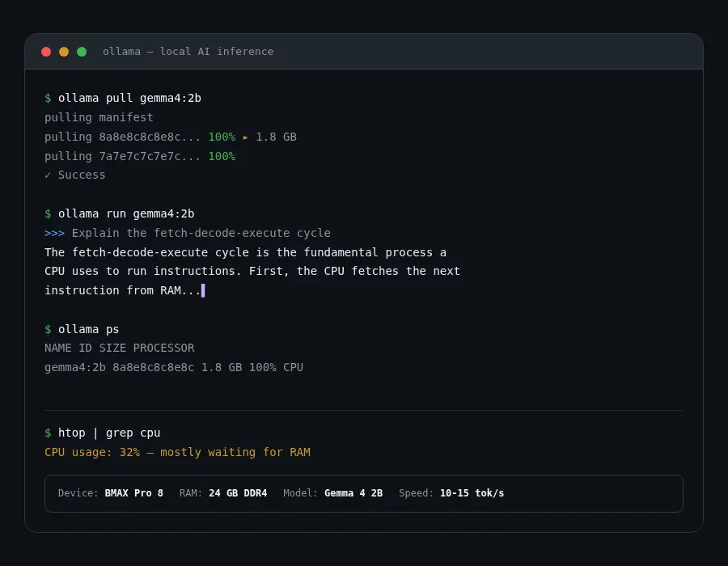Viewport: 728px width, 566px height.
Task: Click the 'NAME ID SIZE PROCESSOR' header row
Action: [x=120, y=348]
